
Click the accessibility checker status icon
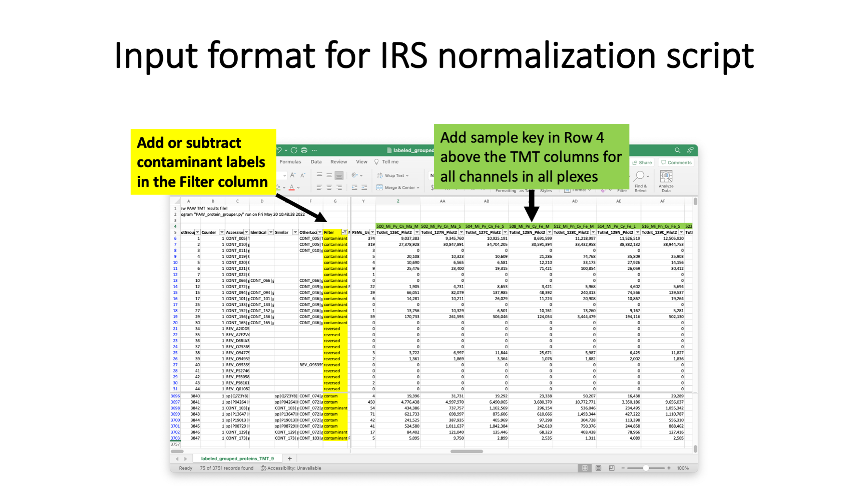(263, 468)
